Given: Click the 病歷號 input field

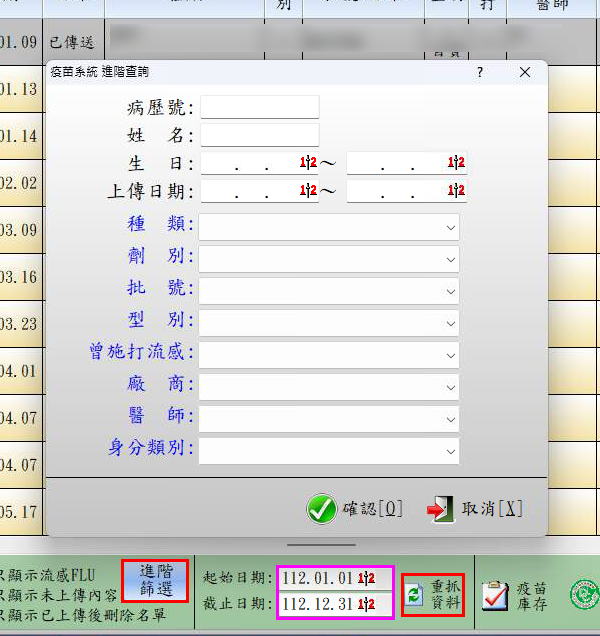Looking at the screenshot, I should coord(260,107).
